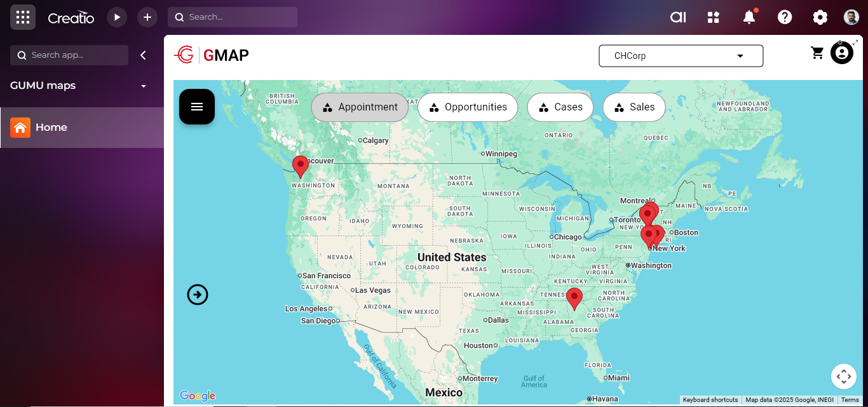Click the circled right-arrow panel expander
Image resolution: width=868 pixels, height=407 pixels.
(198, 295)
